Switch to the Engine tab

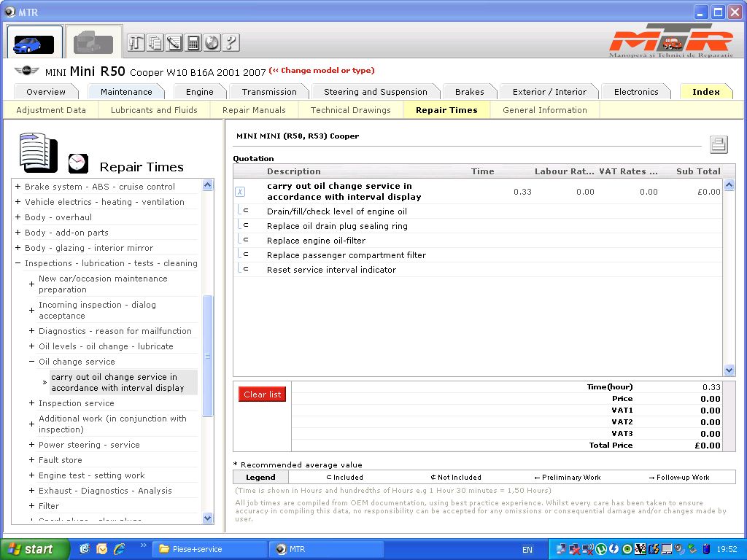coord(199,92)
